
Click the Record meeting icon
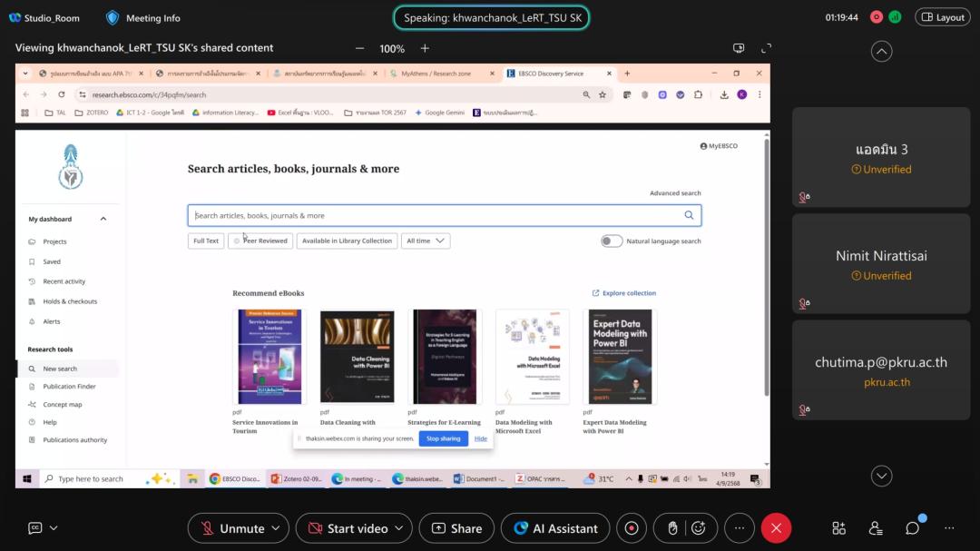[632, 528]
